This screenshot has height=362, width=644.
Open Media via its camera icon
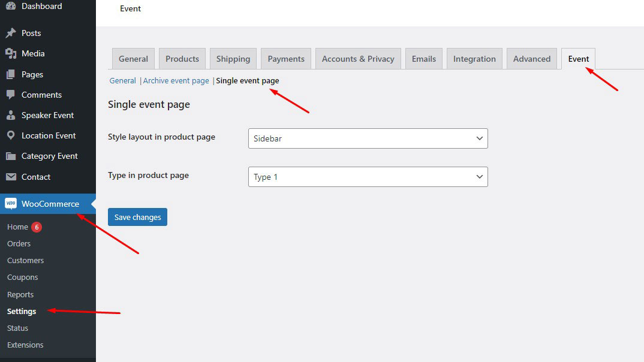point(10,53)
